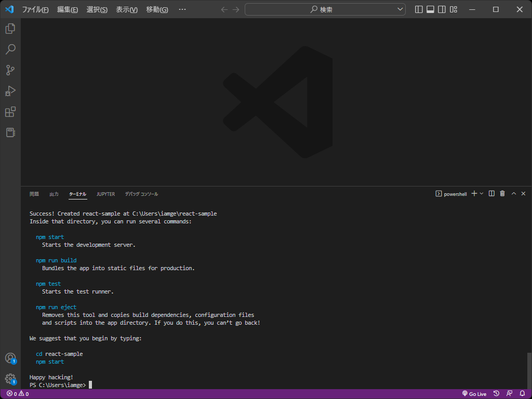Maximize the panel with the up chevron

coord(514,193)
